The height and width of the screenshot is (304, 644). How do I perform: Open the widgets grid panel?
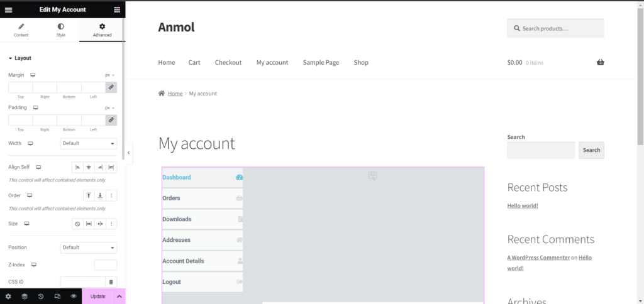click(x=117, y=9)
